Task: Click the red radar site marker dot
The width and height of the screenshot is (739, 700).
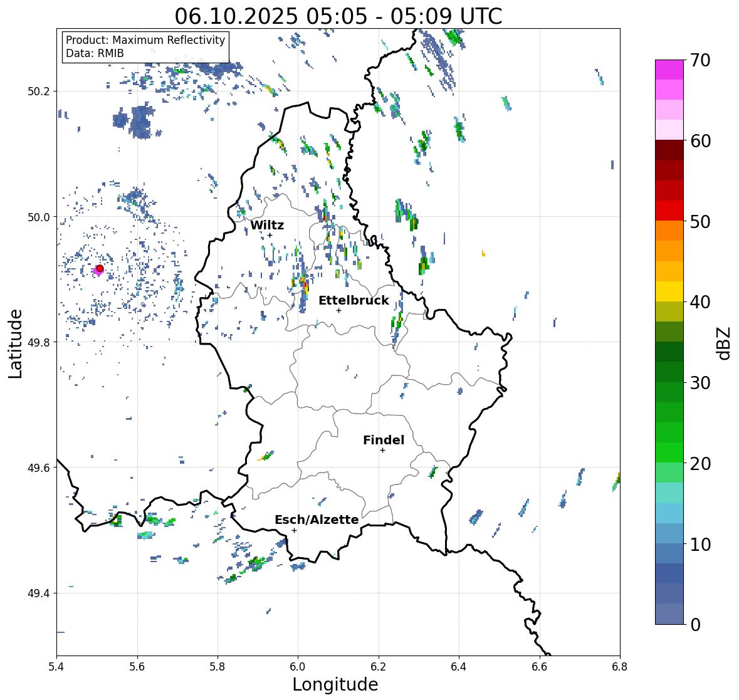Action: (x=100, y=268)
